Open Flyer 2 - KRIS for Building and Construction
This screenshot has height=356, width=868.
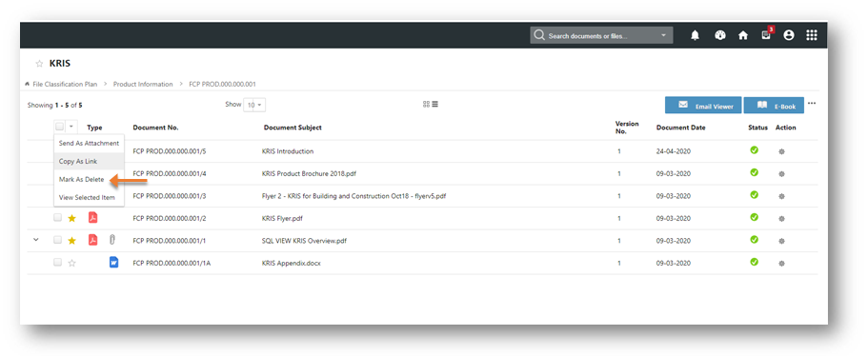click(x=353, y=196)
